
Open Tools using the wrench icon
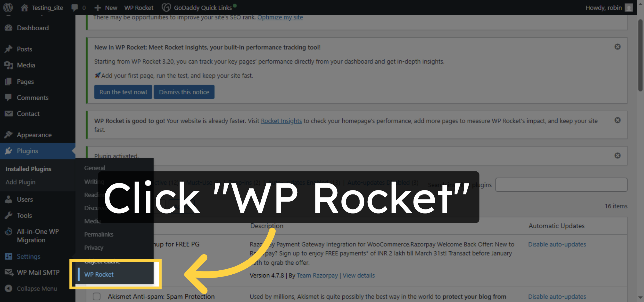[x=9, y=215]
